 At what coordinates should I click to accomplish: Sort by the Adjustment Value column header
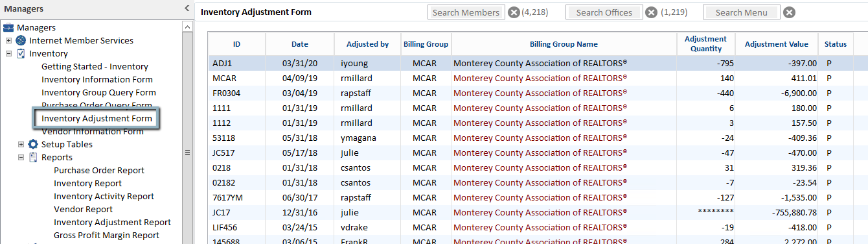coord(777,44)
